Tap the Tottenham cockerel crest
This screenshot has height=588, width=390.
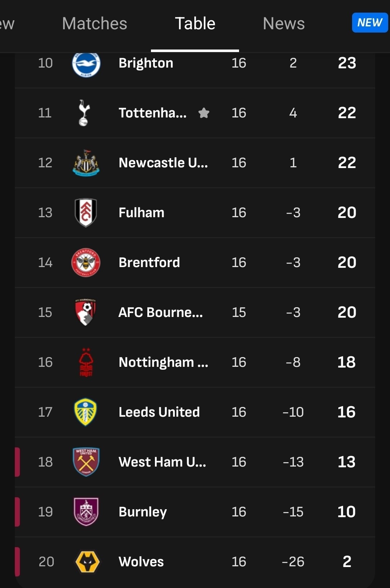pos(84,113)
